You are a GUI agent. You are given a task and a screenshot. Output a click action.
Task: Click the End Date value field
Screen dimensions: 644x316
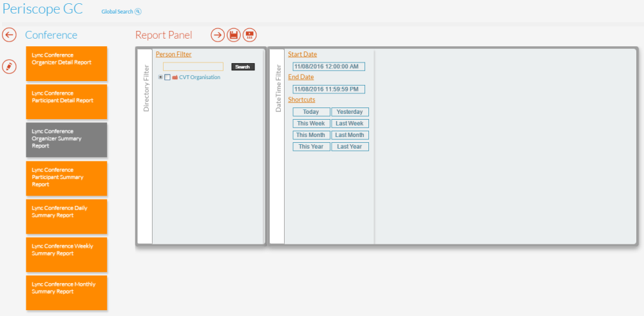pyautogui.click(x=328, y=89)
